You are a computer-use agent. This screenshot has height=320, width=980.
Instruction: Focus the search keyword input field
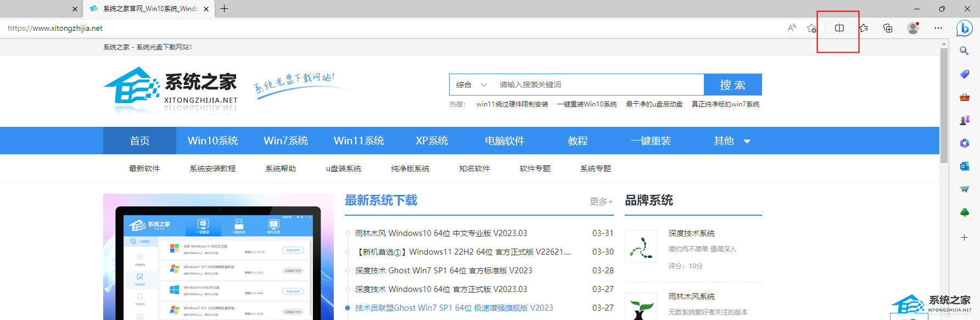coord(597,85)
